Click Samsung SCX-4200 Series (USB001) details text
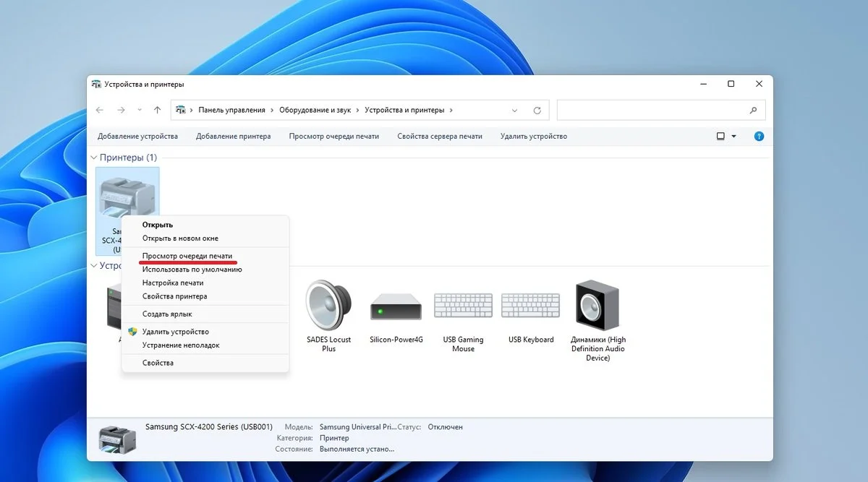The width and height of the screenshot is (868, 482). tap(209, 427)
